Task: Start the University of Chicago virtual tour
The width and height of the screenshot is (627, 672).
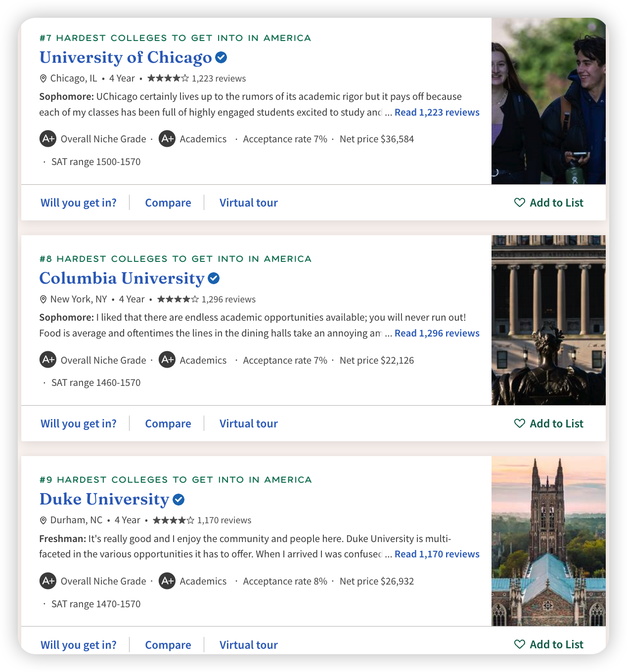Action: [249, 203]
